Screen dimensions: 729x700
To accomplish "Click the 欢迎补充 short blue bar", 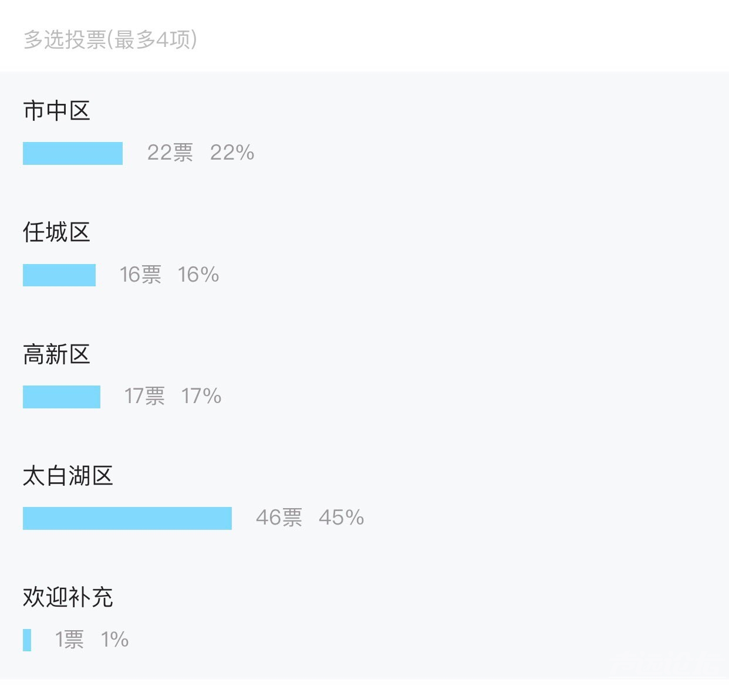I will 27,640.
